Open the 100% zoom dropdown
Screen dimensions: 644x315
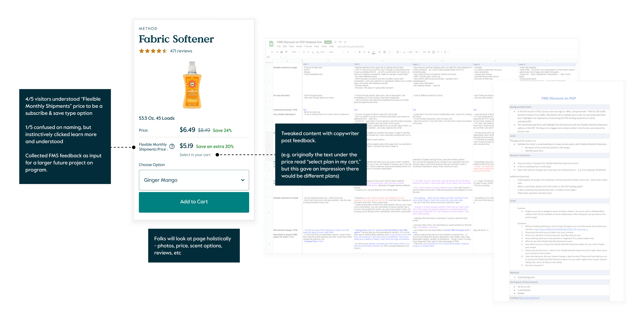click(295, 52)
